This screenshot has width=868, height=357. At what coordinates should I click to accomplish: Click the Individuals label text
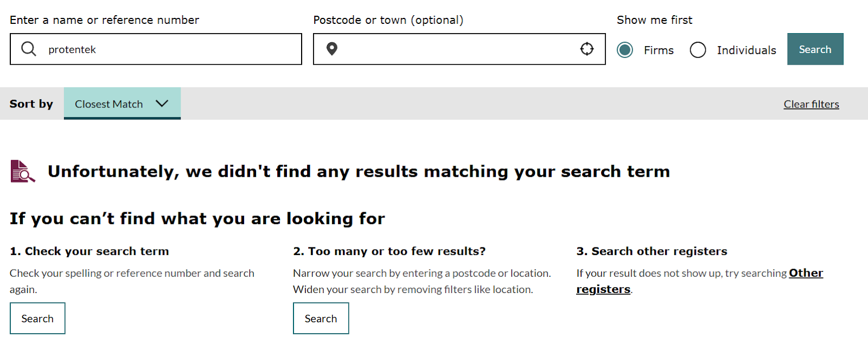(746, 50)
